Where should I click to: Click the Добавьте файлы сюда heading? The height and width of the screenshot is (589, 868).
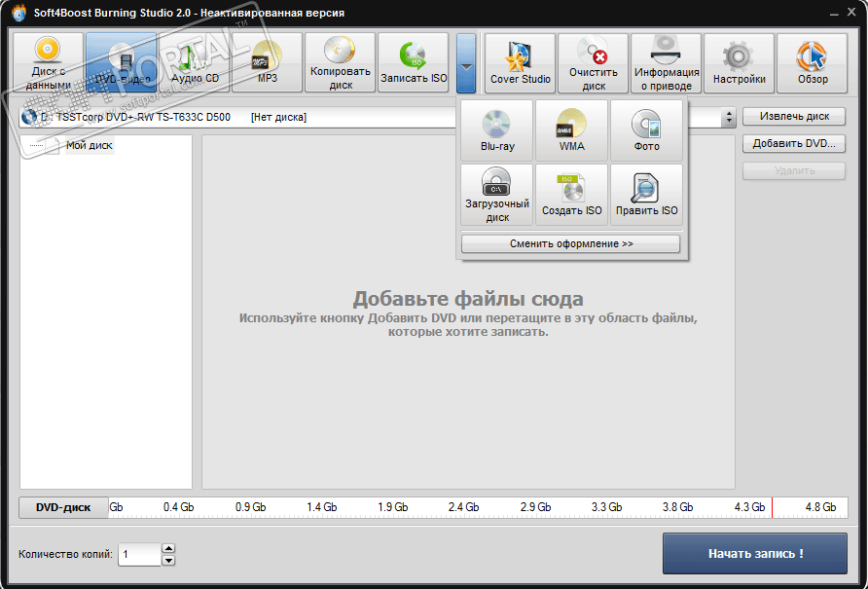pyautogui.click(x=468, y=299)
